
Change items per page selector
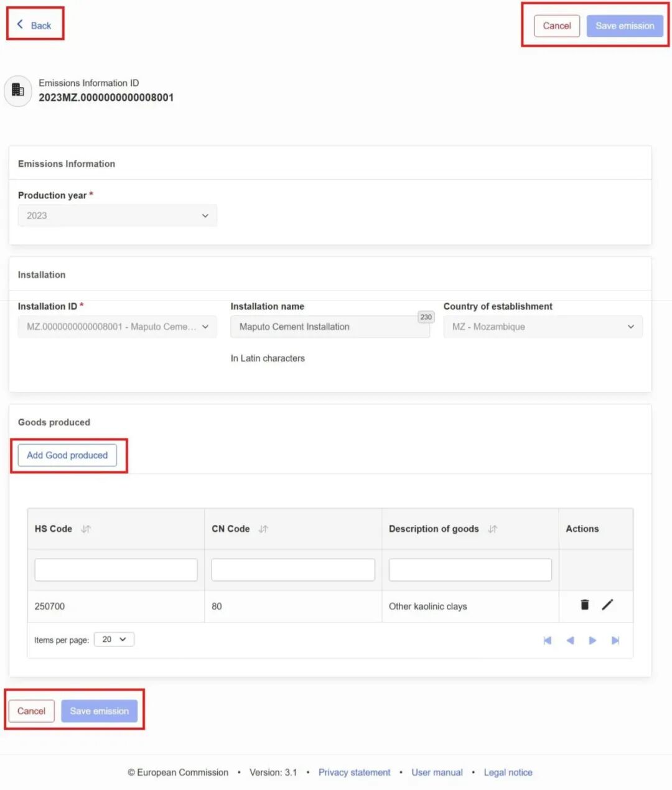coord(114,639)
